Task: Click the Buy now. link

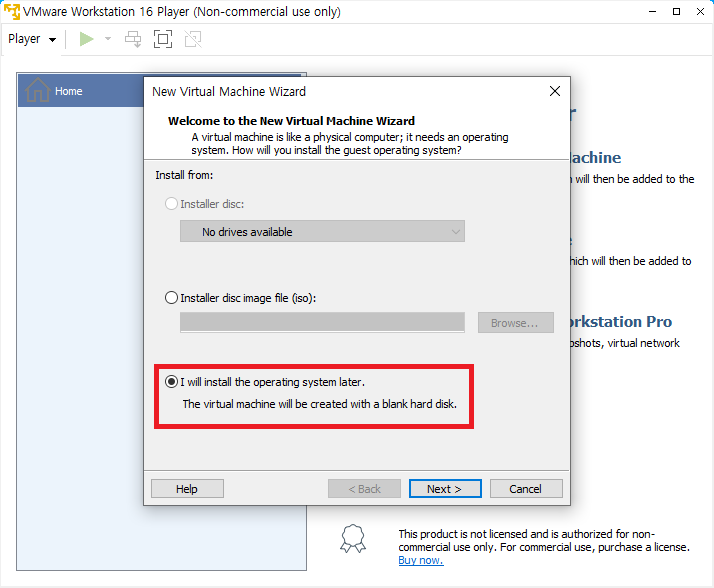Action: click(x=421, y=560)
